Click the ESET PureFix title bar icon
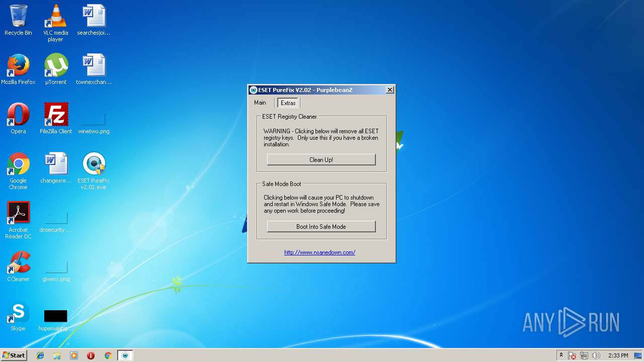Screen dimensions: 644x362 point(254,90)
